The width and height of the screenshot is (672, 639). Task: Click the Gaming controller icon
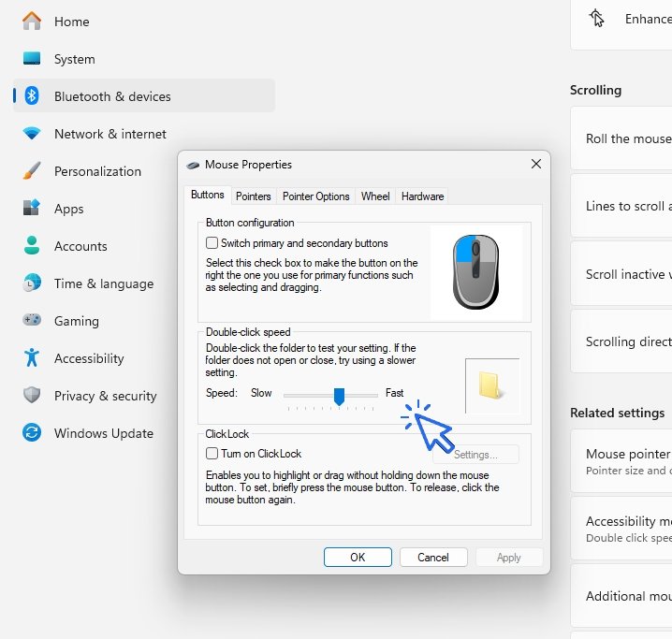(32, 320)
